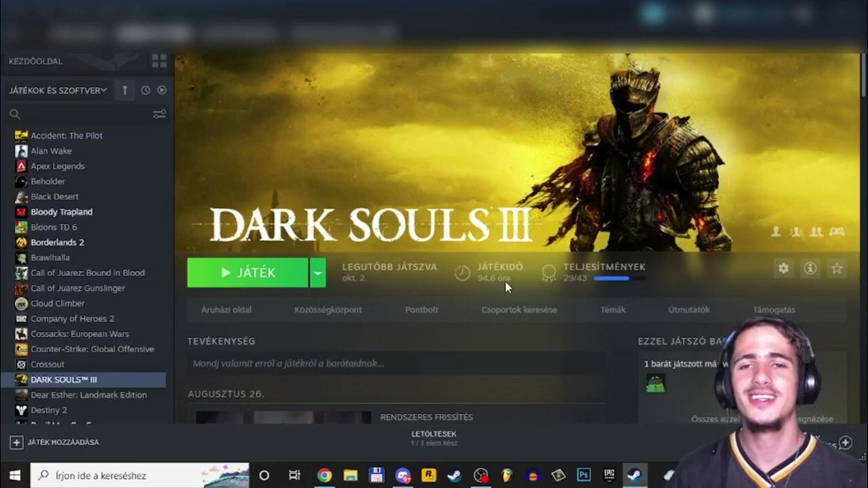Click the achievements badge icon
Screen dimensions: 868x488
click(x=549, y=272)
